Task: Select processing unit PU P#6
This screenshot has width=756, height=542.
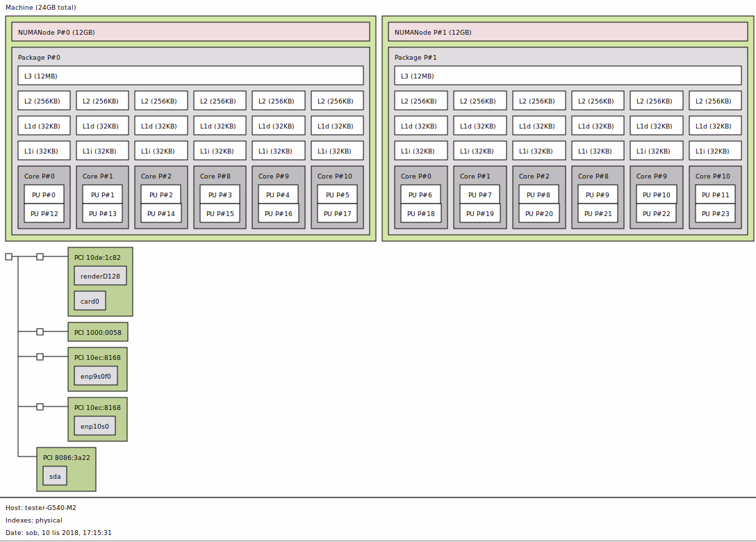Action: (x=420, y=195)
